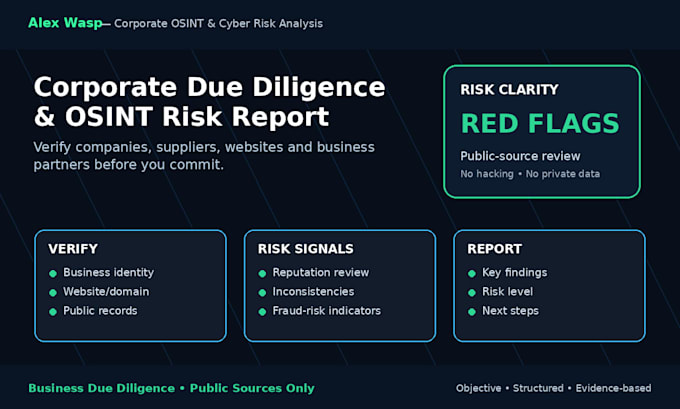
Task: Click the 'Alex Wasp' name in header
Action: (65, 23)
